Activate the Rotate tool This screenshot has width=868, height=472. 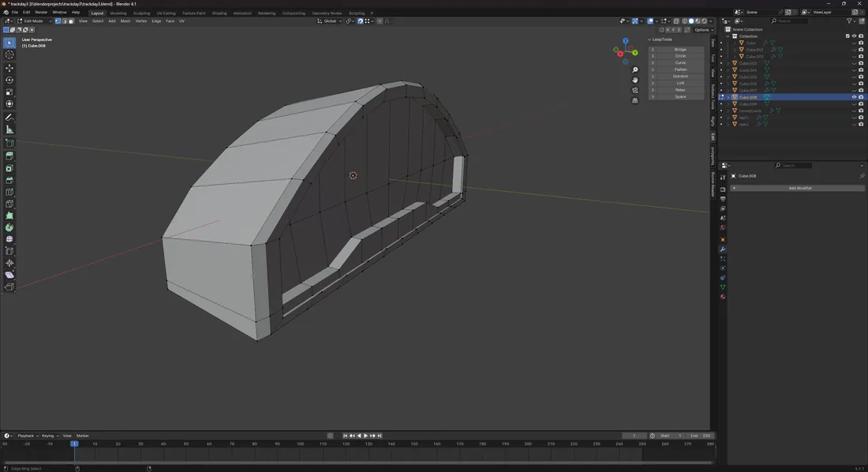pyautogui.click(x=9, y=80)
